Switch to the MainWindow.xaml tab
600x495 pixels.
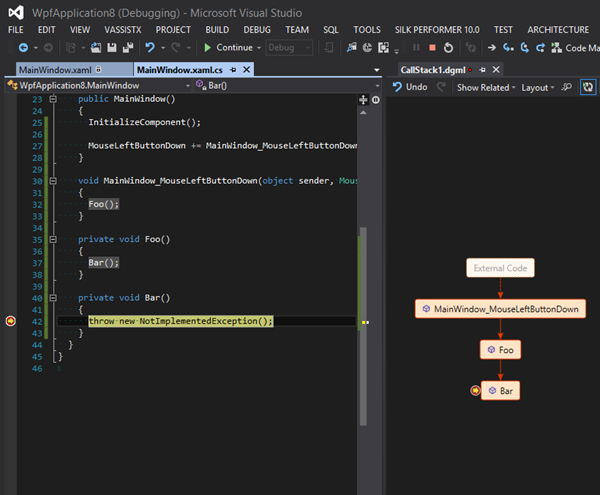55,70
